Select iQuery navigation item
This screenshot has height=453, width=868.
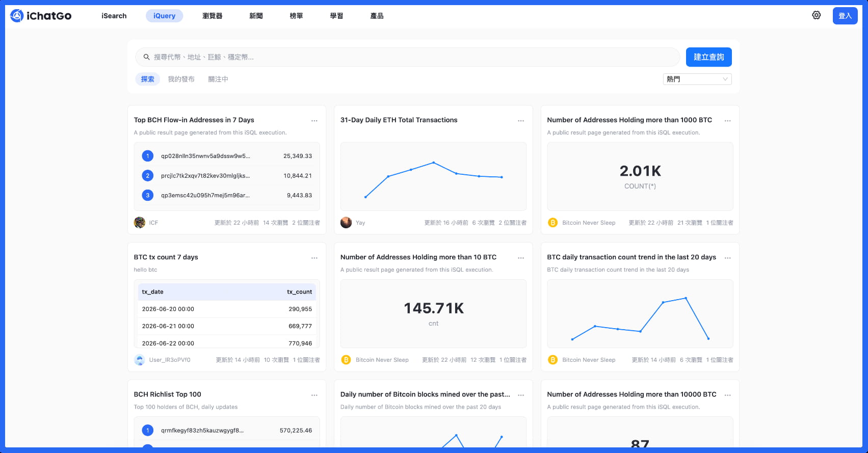[x=164, y=16]
